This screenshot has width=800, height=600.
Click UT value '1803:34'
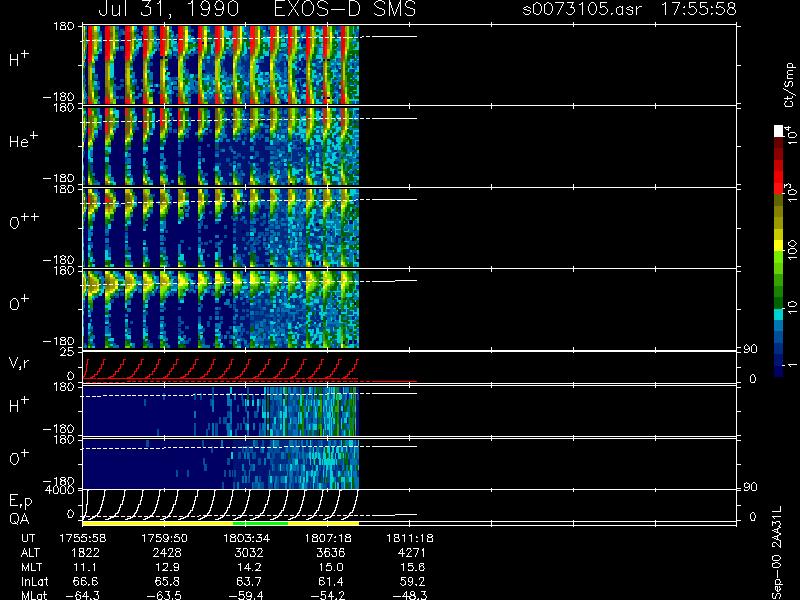click(246, 538)
